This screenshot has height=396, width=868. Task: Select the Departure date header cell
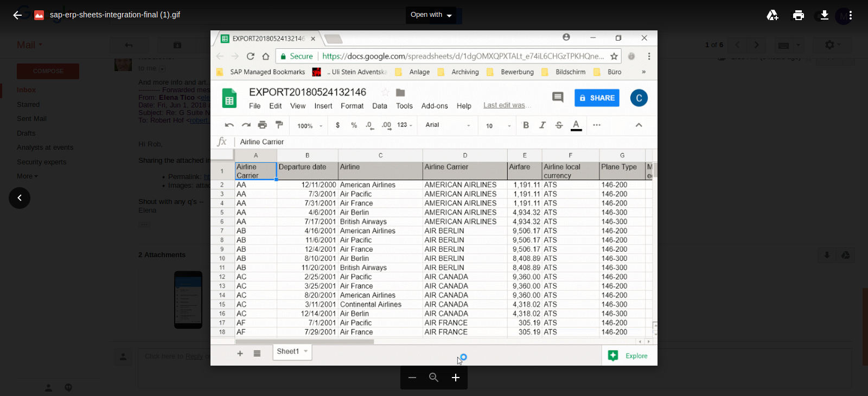(307, 171)
